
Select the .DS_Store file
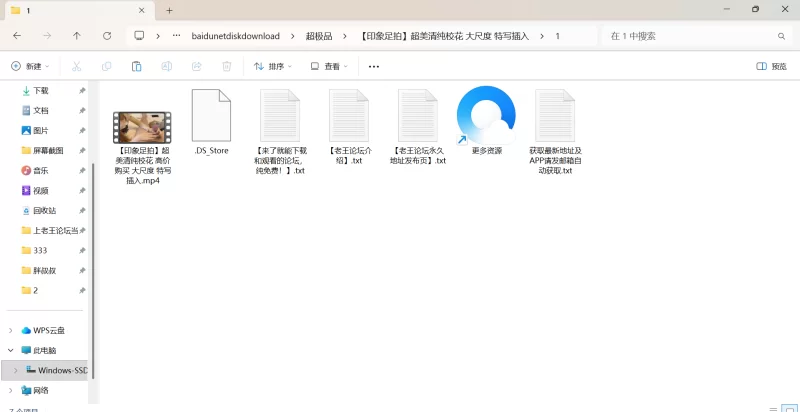pos(211,122)
